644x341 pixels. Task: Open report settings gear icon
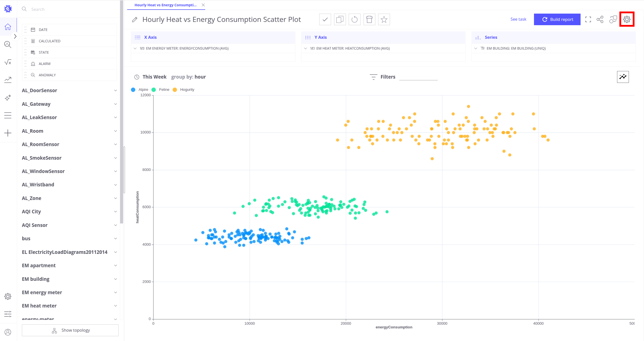pyautogui.click(x=626, y=19)
